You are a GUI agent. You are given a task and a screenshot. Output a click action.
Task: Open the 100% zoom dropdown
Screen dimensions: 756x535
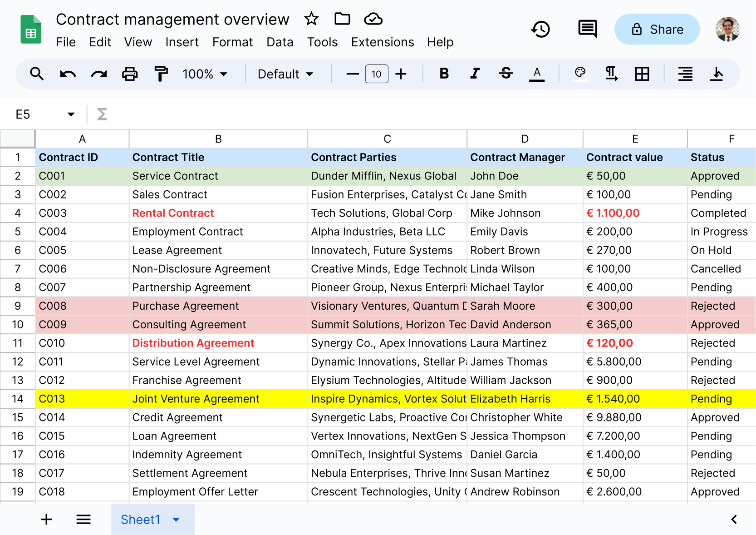(x=205, y=74)
